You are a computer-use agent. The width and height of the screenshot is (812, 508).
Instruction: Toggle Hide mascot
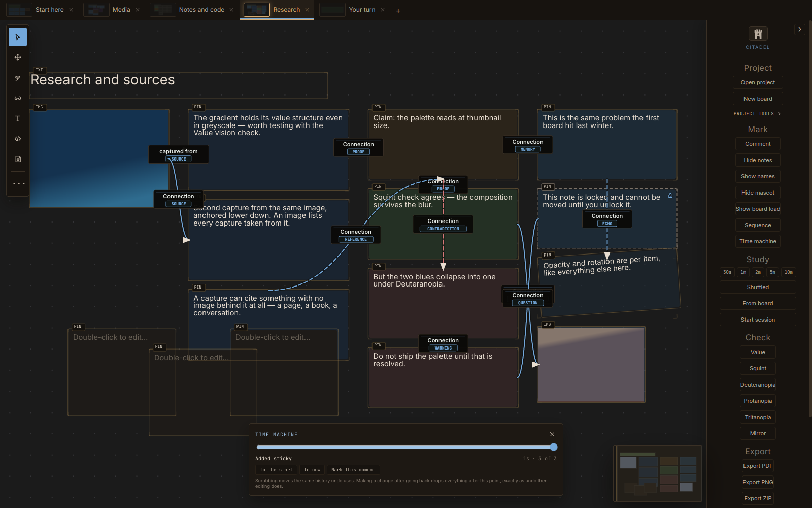(x=758, y=193)
